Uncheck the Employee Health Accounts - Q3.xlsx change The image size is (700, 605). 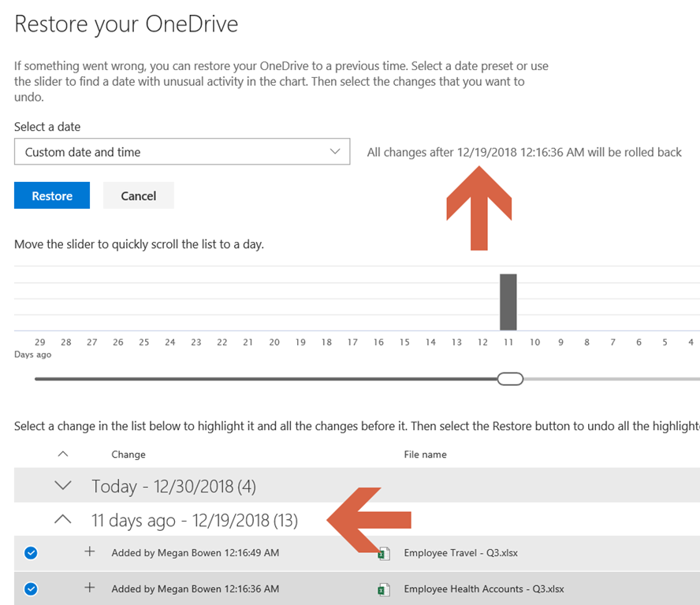tap(31, 589)
